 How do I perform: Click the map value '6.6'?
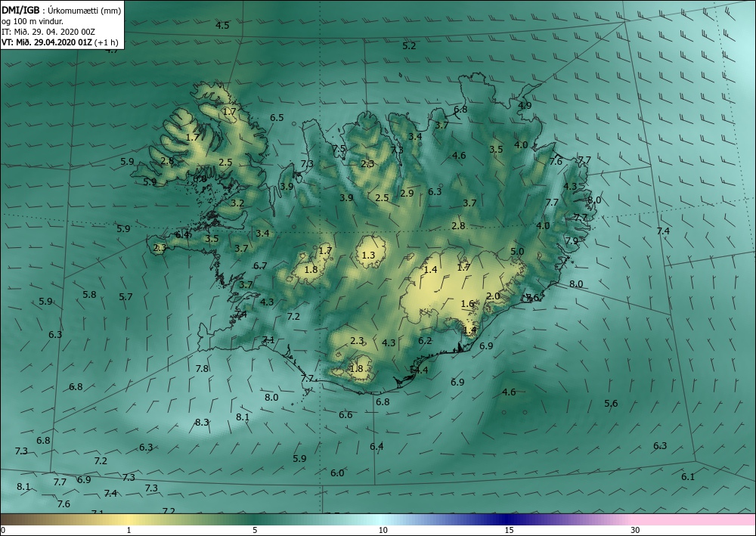345,414
